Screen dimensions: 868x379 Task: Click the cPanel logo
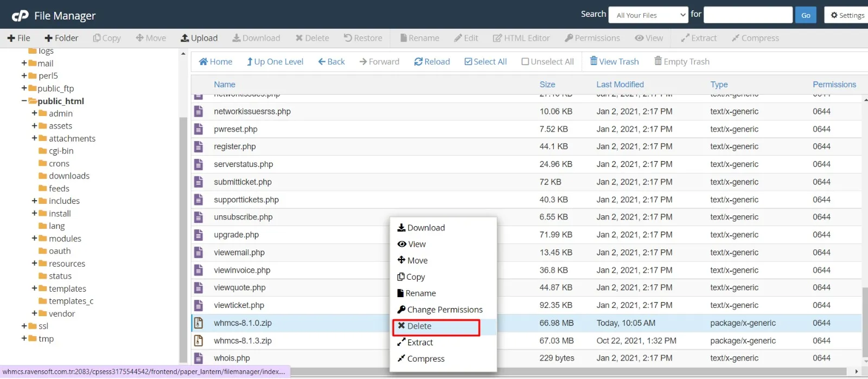[x=20, y=16]
